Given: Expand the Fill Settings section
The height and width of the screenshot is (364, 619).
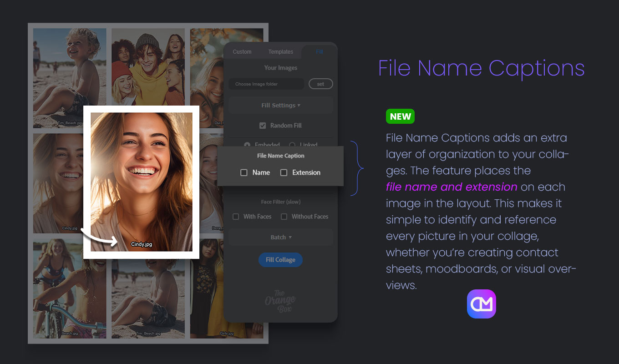Looking at the screenshot, I should click(280, 105).
